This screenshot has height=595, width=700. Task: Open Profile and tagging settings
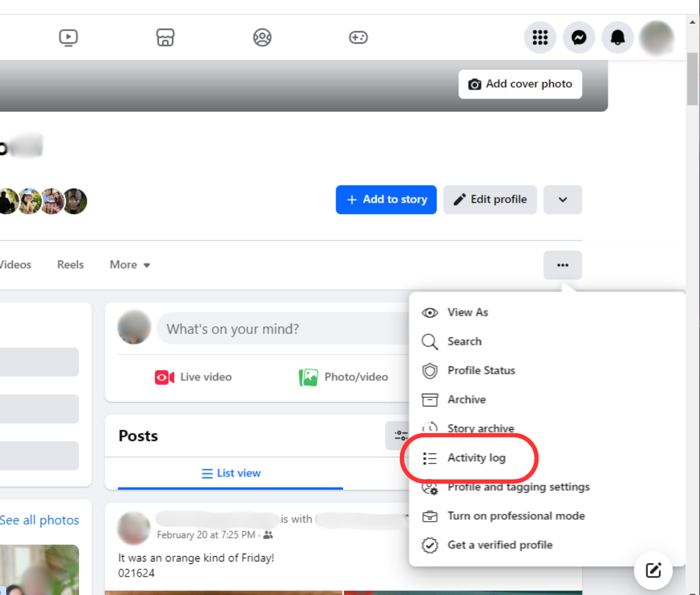(x=547, y=487)
